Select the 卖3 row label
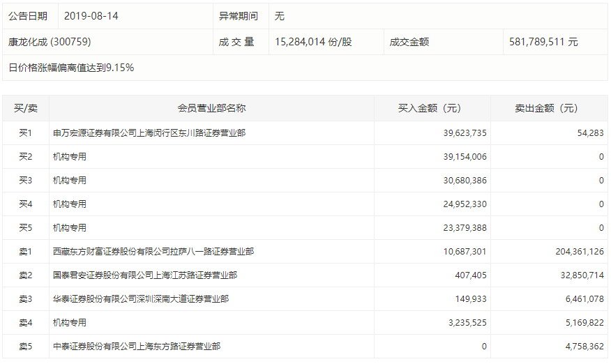The width and height of the screenshot is (611, 364). (x=26, y=299)
